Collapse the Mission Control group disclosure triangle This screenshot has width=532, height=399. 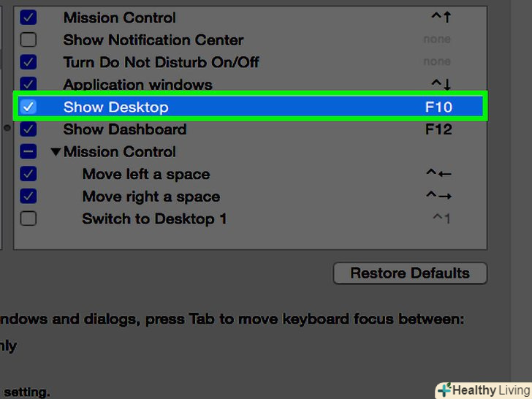pyautogui.click(x=56, y=152)
